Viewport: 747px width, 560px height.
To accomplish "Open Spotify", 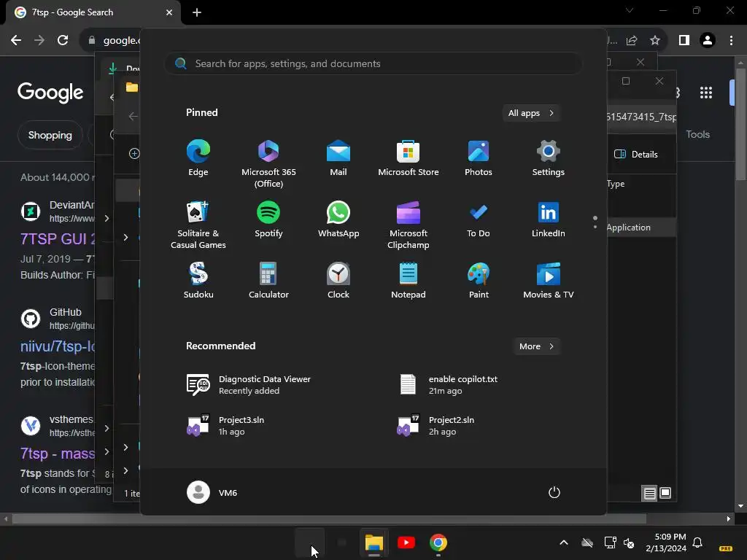I will coord(268,219).
